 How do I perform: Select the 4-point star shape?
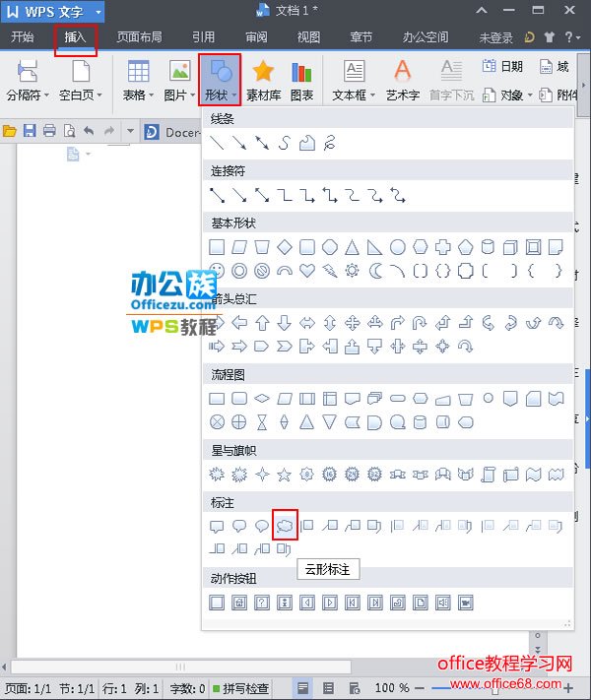click(262, 475)
